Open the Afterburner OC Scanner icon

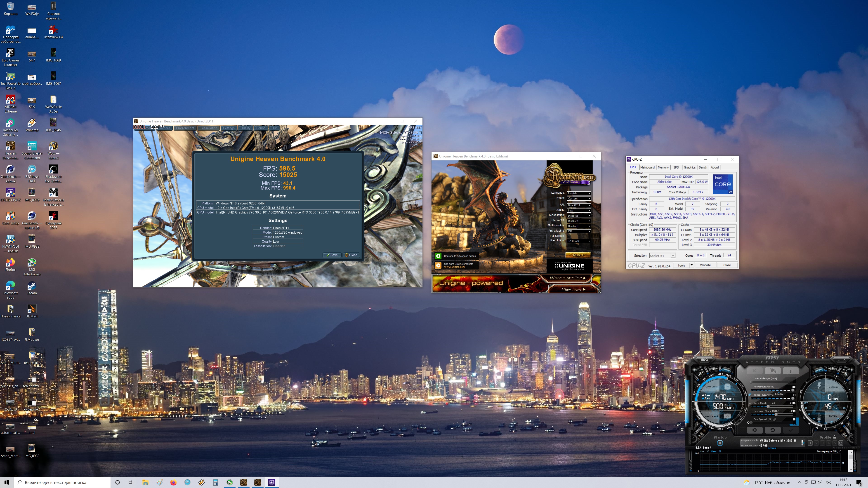[705, 360]
